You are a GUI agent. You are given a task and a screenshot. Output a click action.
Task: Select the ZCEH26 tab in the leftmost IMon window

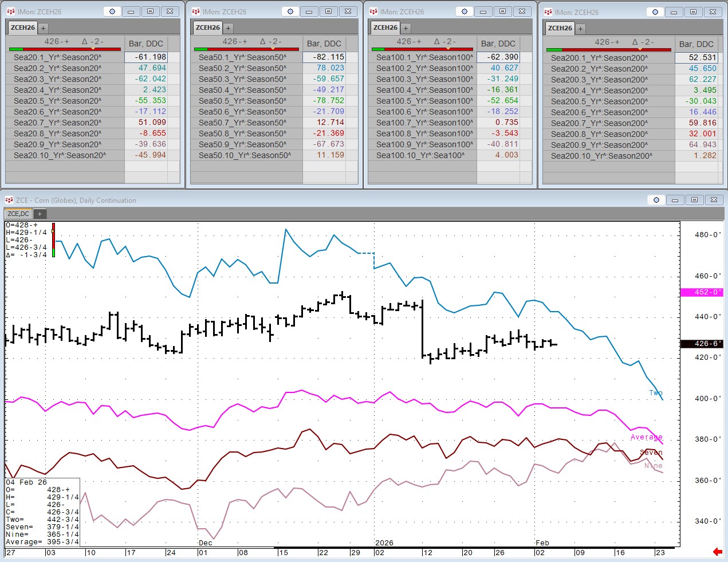(x=23, y=27)
